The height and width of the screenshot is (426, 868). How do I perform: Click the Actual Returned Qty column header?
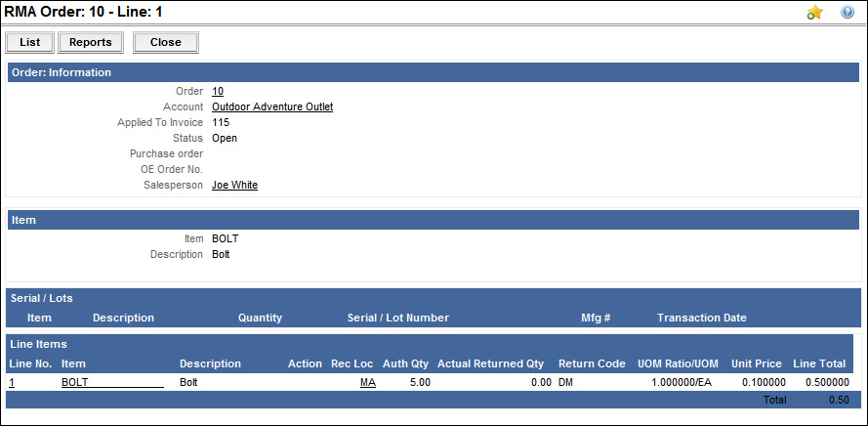click(x=490, y=363)
